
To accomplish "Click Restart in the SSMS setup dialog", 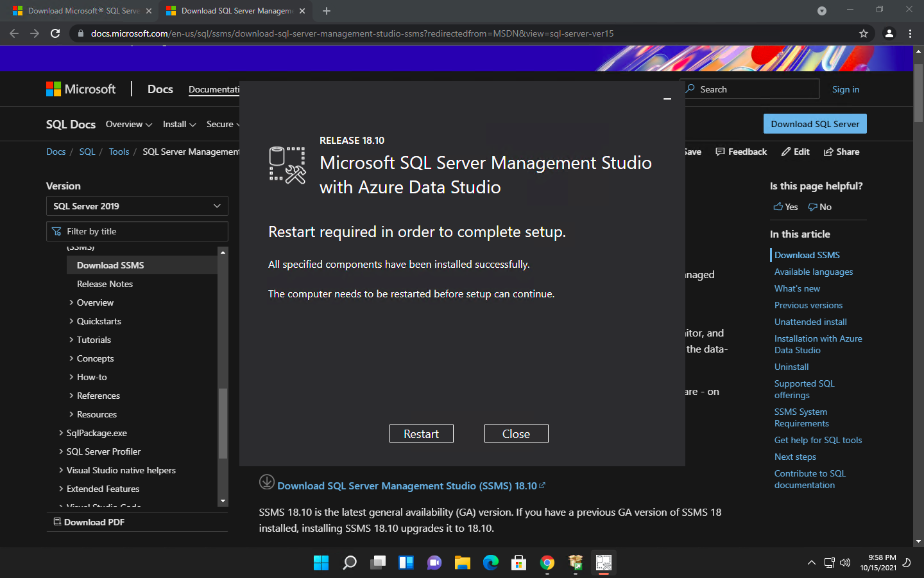I will click(x=421, y=433).
